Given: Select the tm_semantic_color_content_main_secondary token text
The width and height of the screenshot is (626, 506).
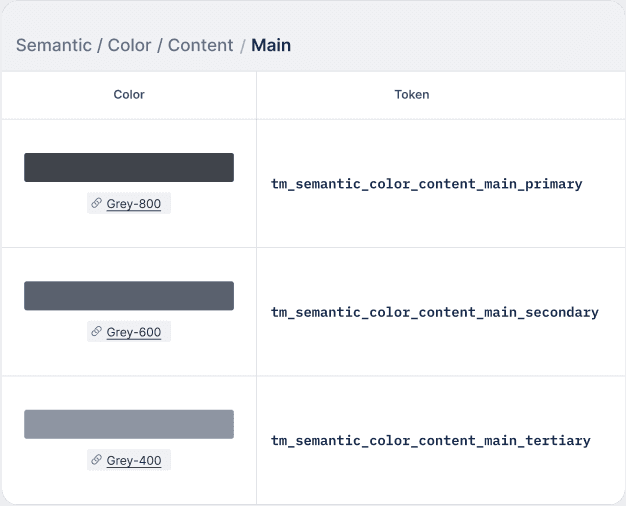Looking at the screenshot, I should (434, 312).
